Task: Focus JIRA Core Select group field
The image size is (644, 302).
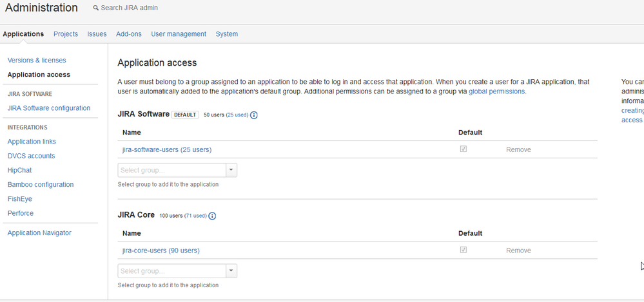Action: pyautogui.click(x=171, y=271)
